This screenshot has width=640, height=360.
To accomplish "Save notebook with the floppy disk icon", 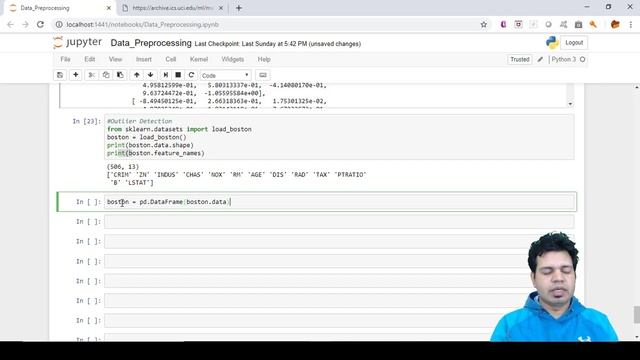I will click(60, 75).
